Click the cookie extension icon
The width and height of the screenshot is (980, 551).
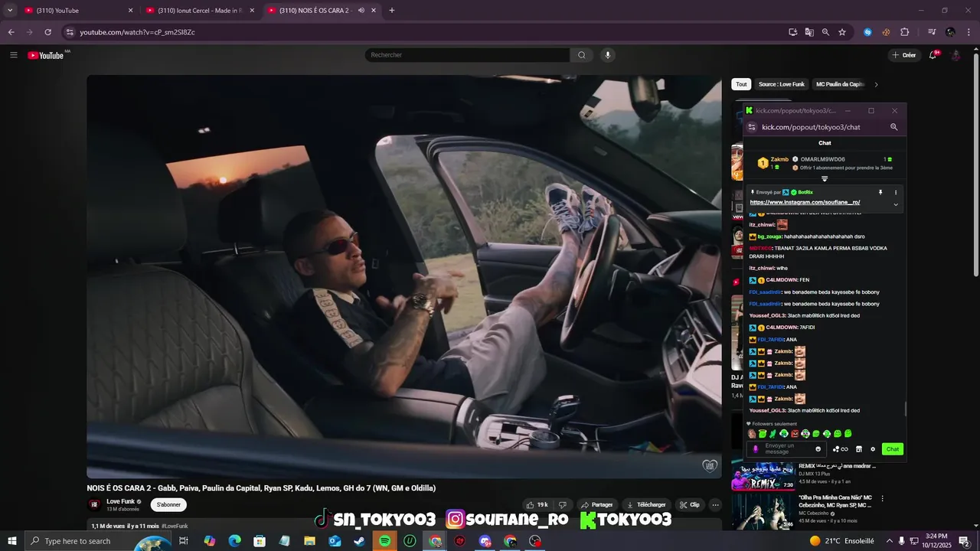point(886,32)
